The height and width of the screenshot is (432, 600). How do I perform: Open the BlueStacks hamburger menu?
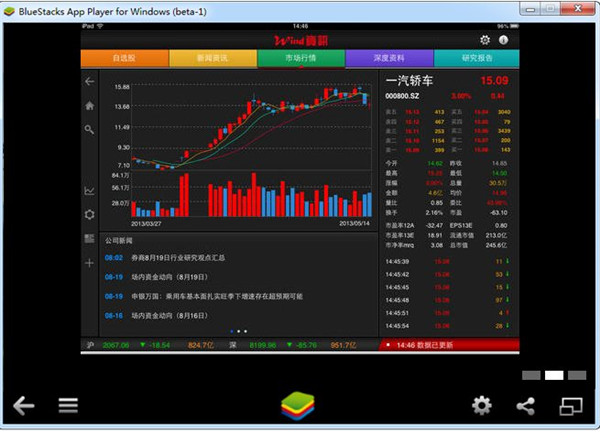coord(68,406)
